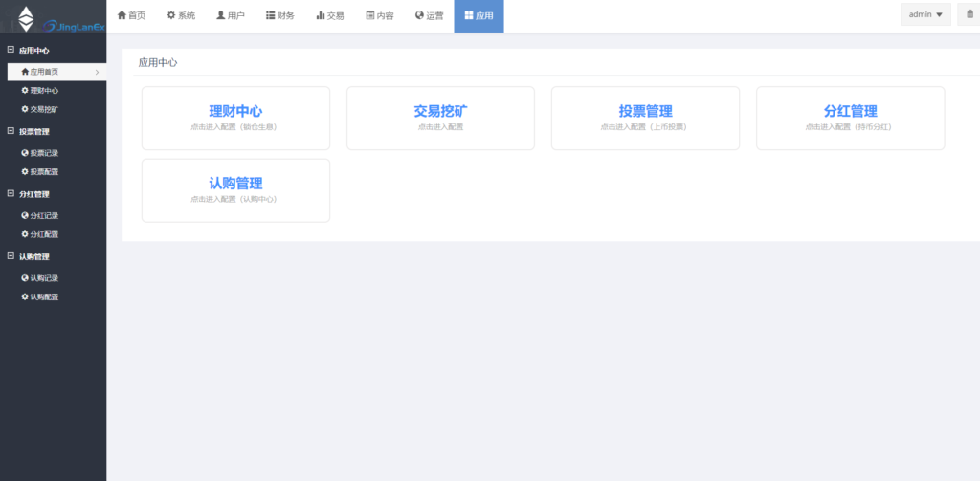Open the 理财中心 configuration card
The width and height of the screenshot is (980, 481).
pos(235,118)
